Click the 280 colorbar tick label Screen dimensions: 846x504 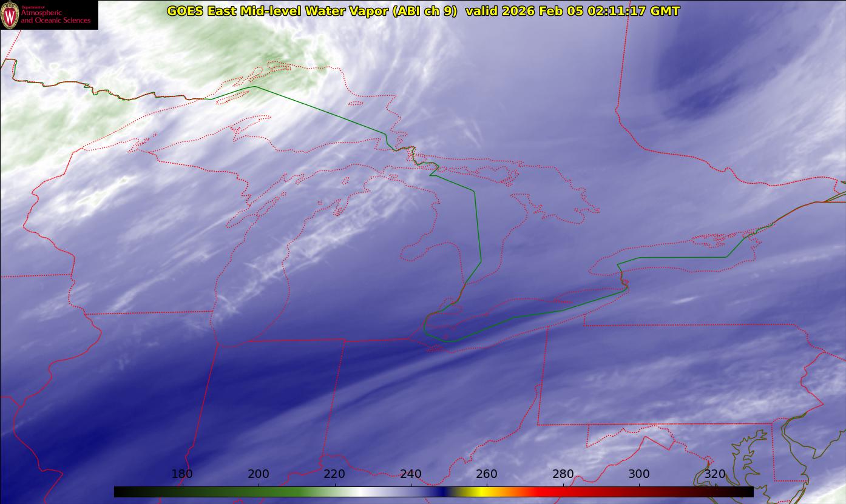tap(563, 474)
